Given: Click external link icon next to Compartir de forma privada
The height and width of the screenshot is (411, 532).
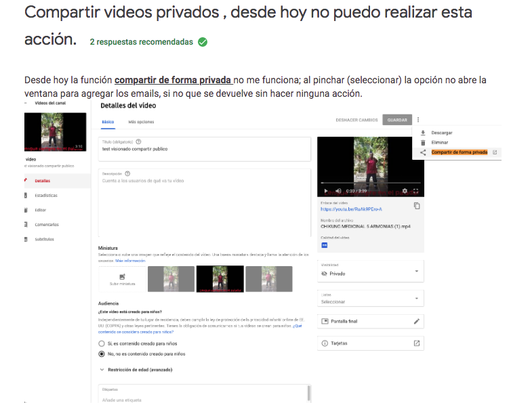Looking at the screenshot, I should pyautogui.click(x=495, y=152).
